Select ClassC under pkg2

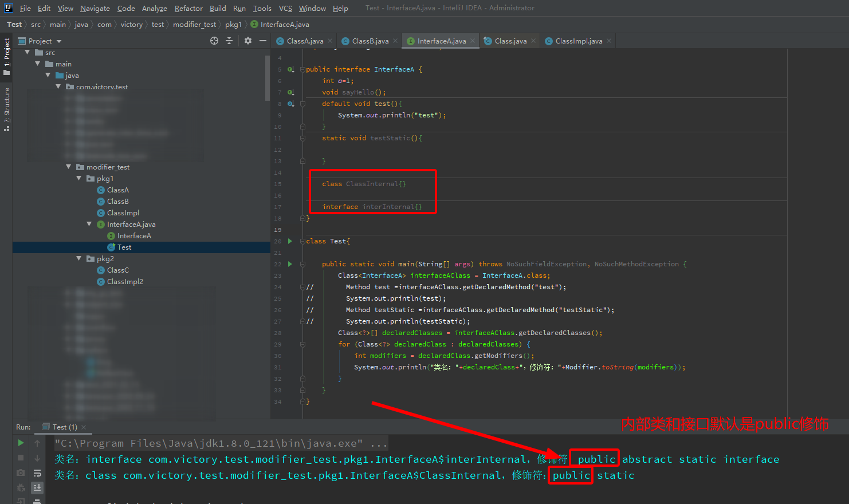(x=117, y=270)
